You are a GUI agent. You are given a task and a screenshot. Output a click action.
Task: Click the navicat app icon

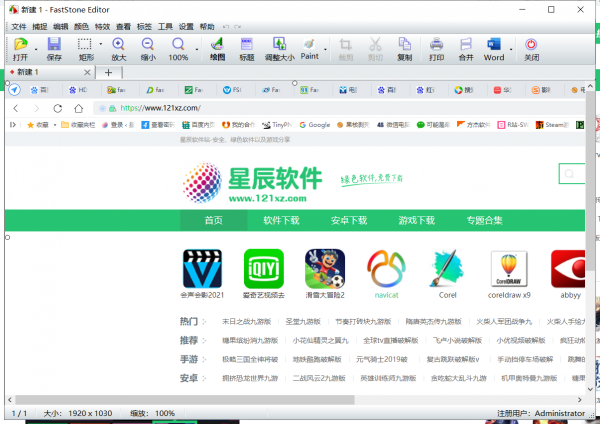click(x=386, y=269)
